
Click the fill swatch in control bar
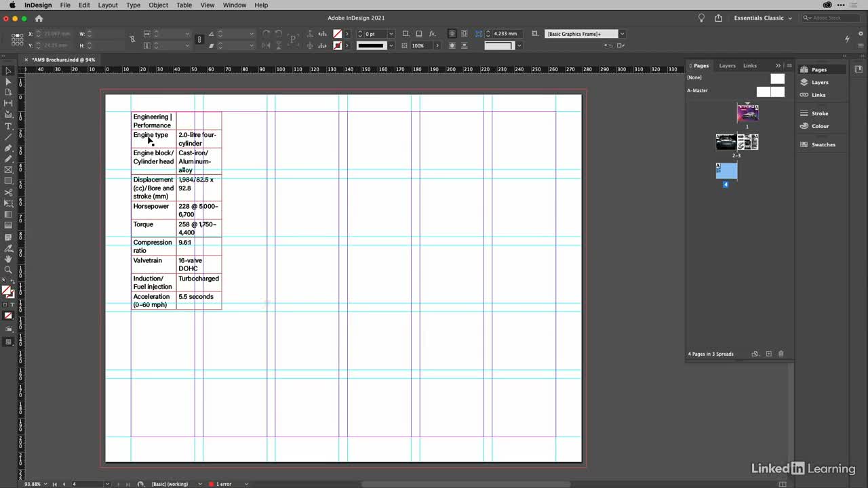coord(338,34)
